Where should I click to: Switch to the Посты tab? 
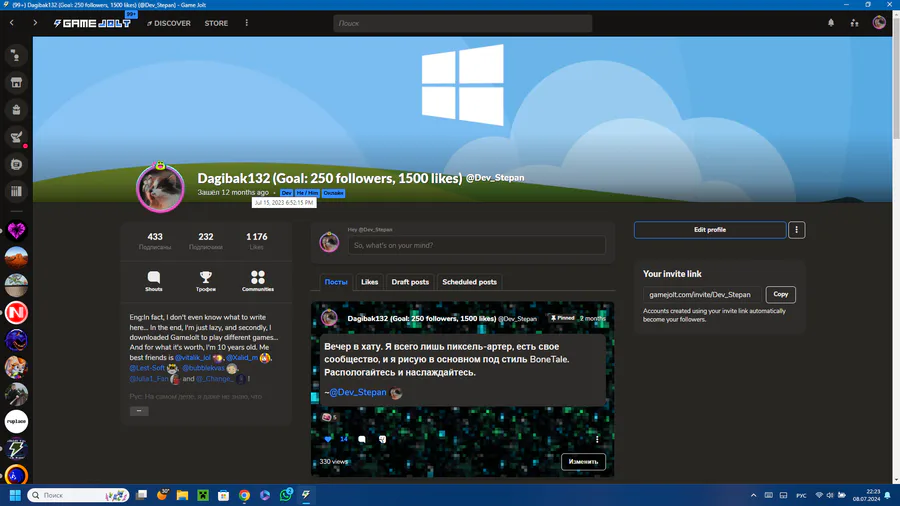tap(336, 282)
